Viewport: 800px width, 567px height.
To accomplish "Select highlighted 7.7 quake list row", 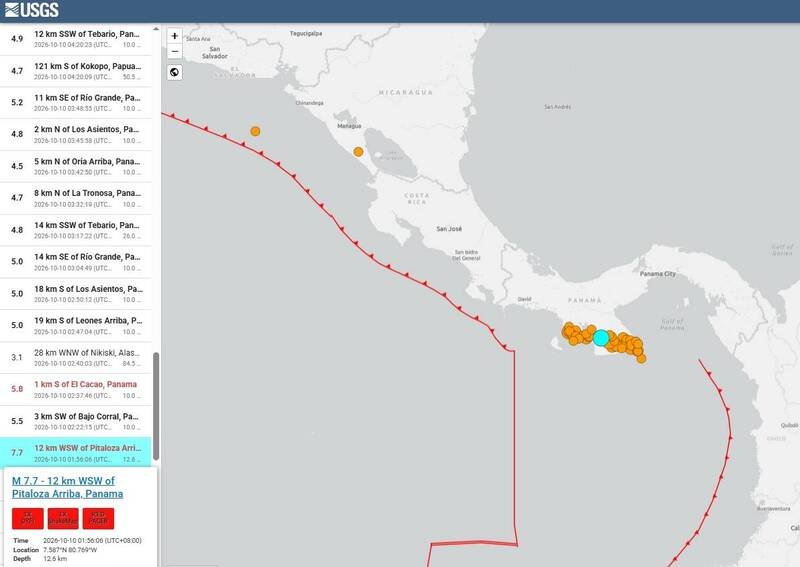I will 76,453.
